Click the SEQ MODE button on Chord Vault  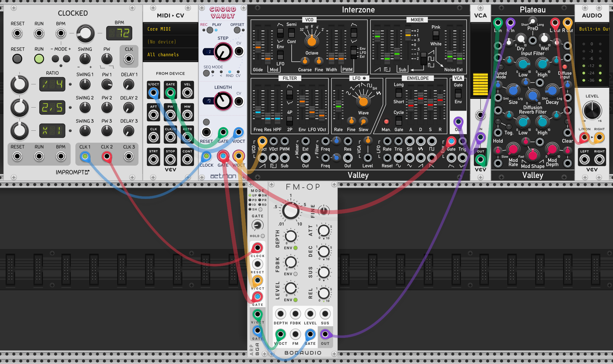(206, 73)
